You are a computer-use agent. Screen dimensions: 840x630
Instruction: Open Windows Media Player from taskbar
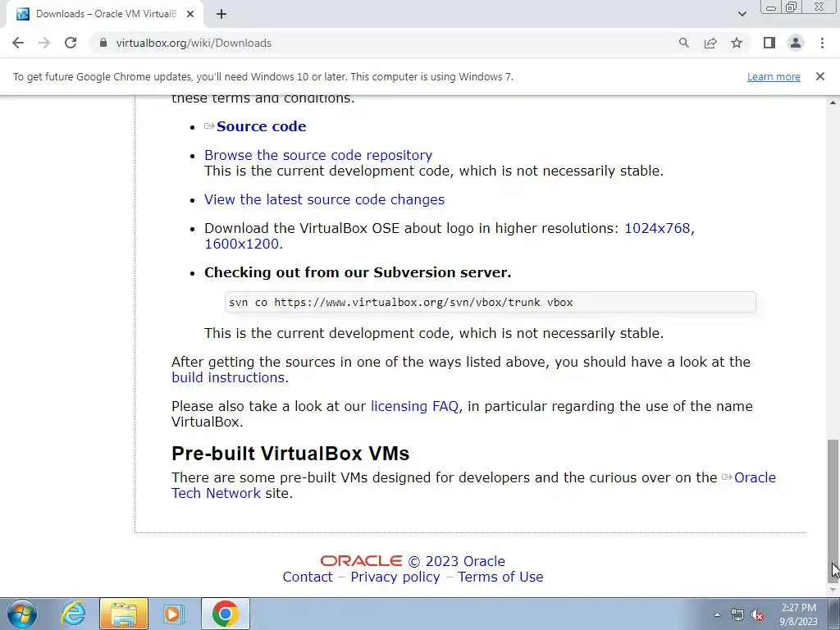(173, 614)
